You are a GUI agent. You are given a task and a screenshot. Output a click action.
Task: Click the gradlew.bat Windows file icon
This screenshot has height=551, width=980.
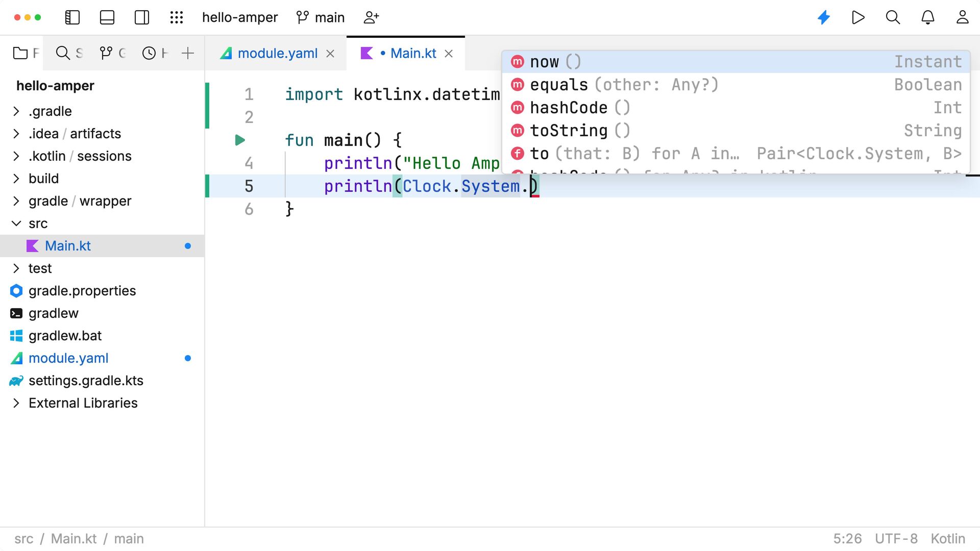16,336
